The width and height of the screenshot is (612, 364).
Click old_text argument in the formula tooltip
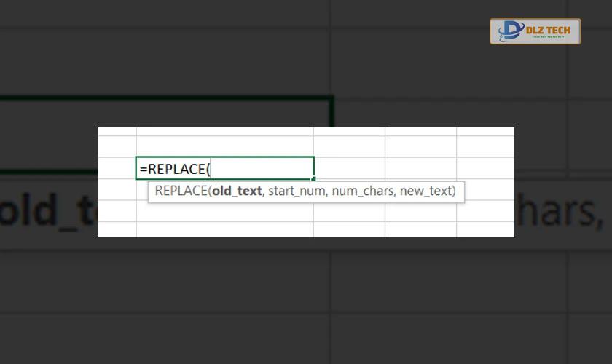[237, 191]
